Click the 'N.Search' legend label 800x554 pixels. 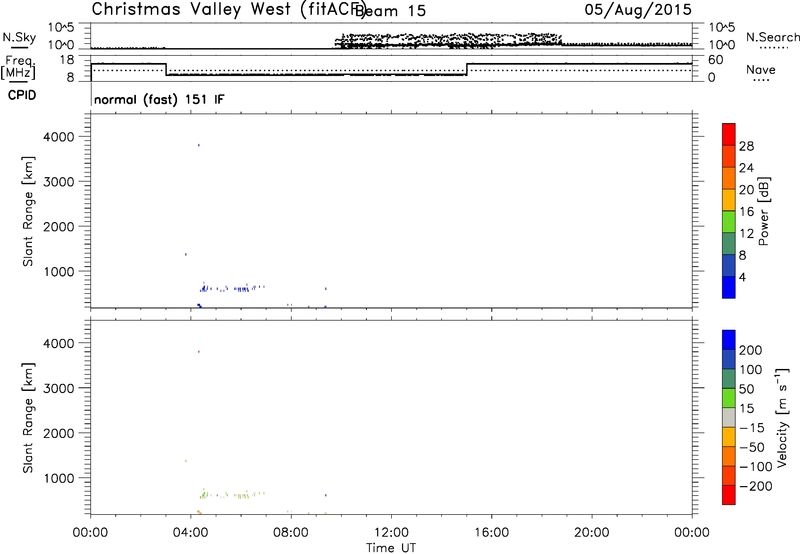click(x=773, y=37)
